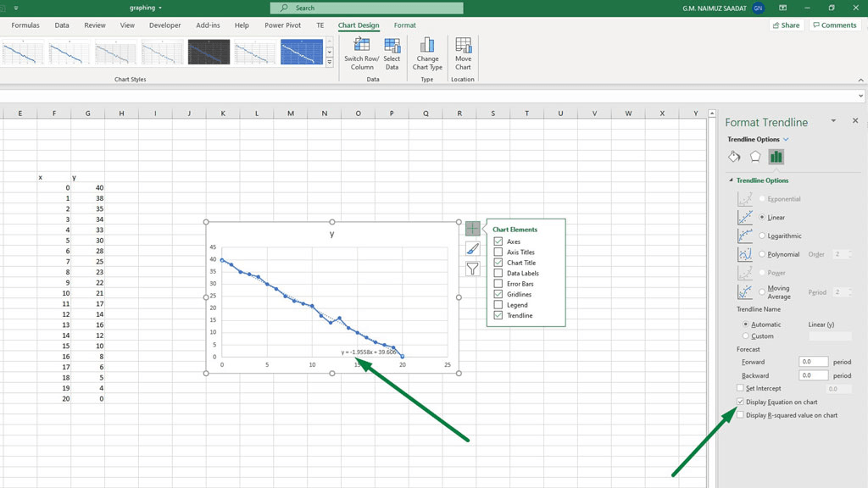This screenshot has height=488, width=868.
Task: Select Trendline Options bar chart tab icon
Action: (776, 157)
